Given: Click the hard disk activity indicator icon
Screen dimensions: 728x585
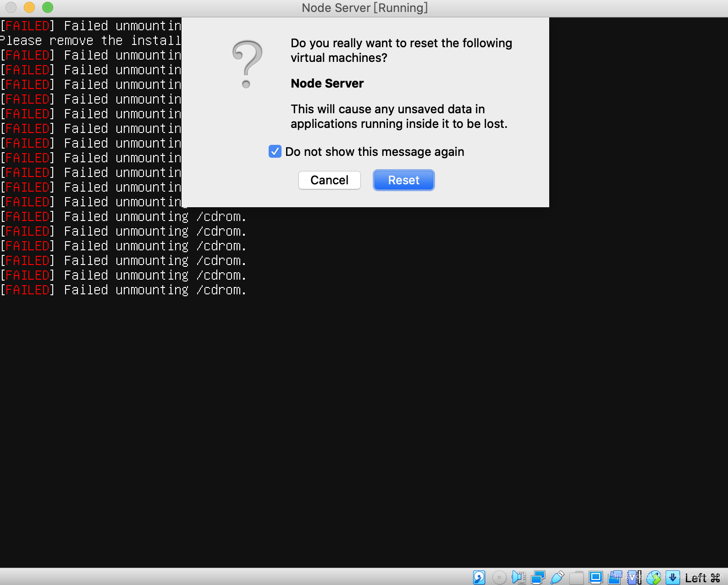Looking at the screenshot, I should [479, 577].
